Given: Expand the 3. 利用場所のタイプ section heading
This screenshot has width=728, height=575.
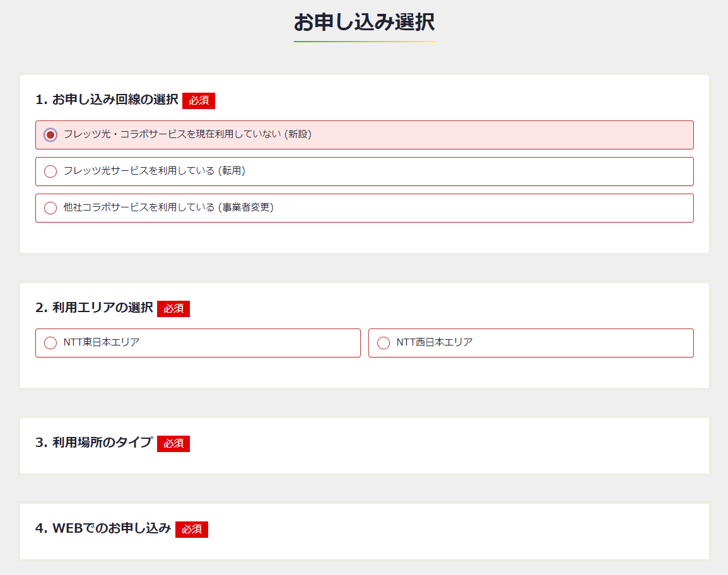Looking at the screenshot, I should (x=94, y=443).
